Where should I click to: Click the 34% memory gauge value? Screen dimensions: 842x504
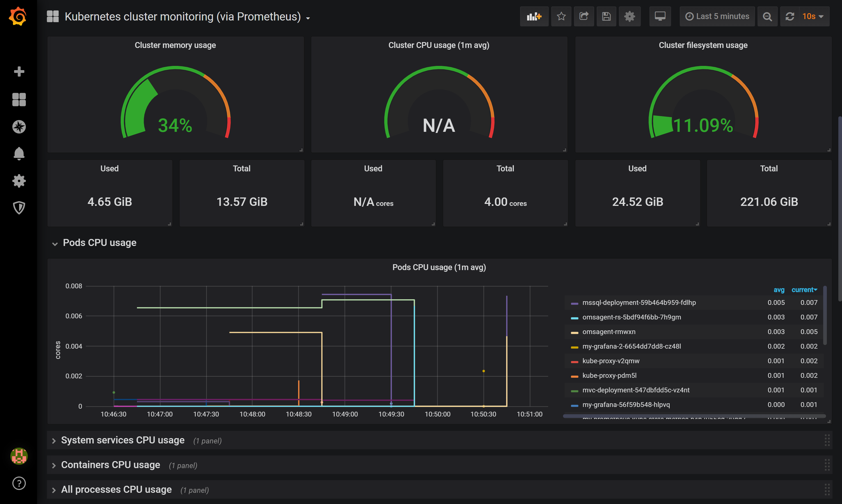click(x=175, y=125)
